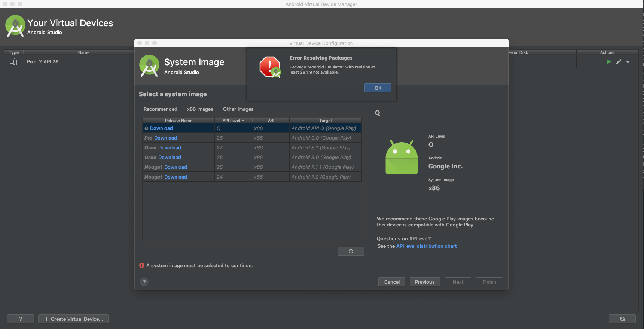Click the Type column header in device list

click(14, 52)
